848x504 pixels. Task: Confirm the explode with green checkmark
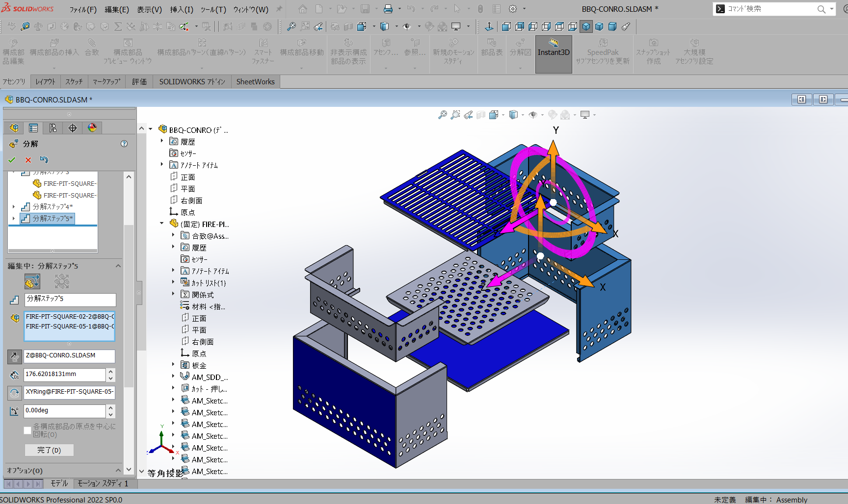[12, 160]
